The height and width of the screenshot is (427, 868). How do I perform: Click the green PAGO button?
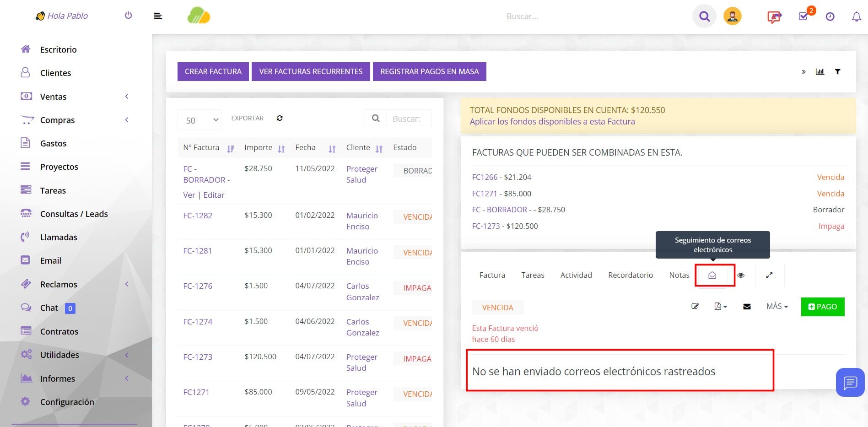coord(823,307)
